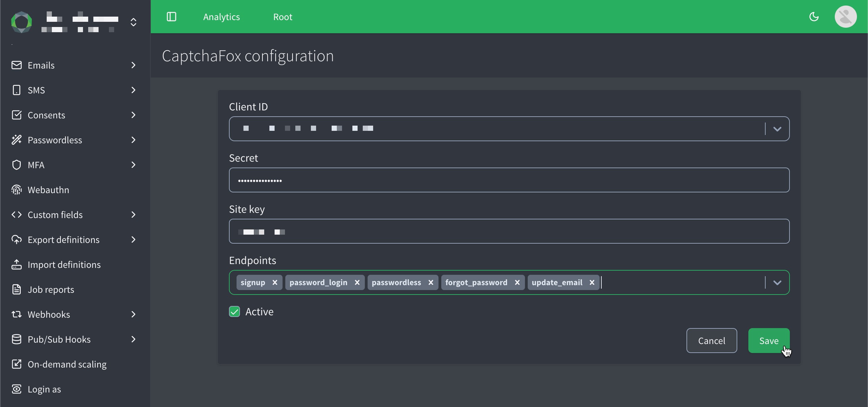The height and width of the screenshot is (407, 868).
Task: Expand the Custom fields submenu chevron
Action: (133, 215)
